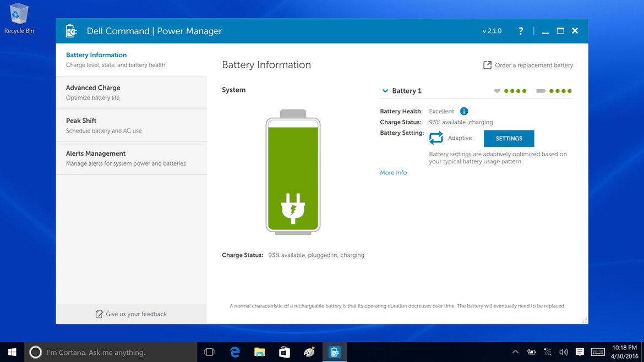Click the version v 2.1.0 text
This screenshot has width=644, height=362.
coord(492,31)
